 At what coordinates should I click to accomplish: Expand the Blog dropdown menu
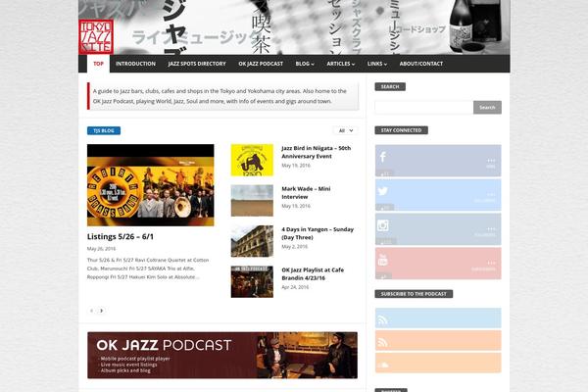(305, 64)
